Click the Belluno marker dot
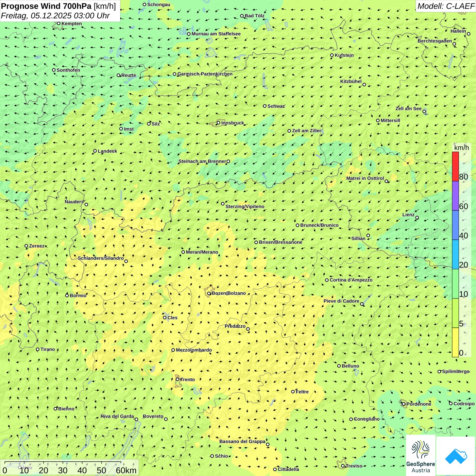The height and width of the screenshot is (476, 476). tap(339, 366)
